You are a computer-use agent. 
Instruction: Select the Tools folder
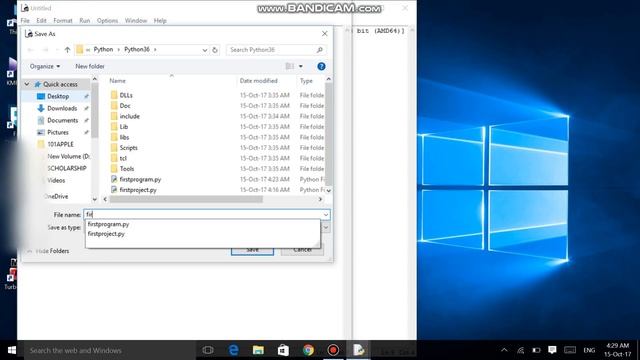click(127, 169)
